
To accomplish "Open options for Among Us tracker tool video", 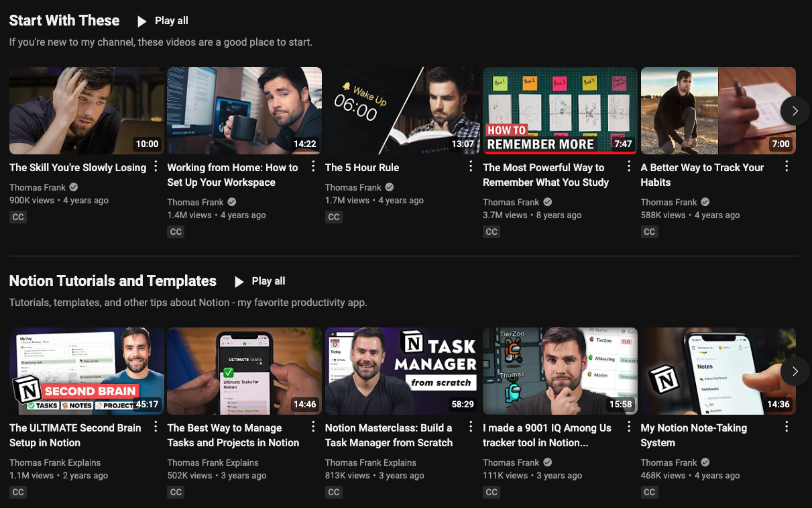I will [629, 427].
